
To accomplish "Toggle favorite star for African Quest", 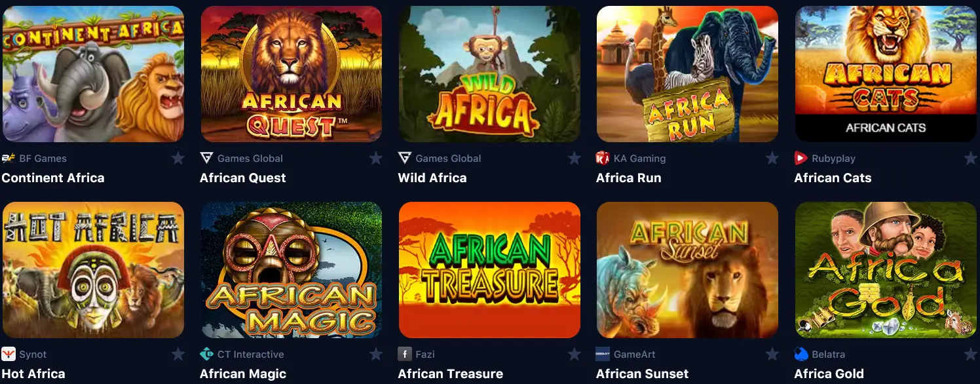I will pos(376,158).
